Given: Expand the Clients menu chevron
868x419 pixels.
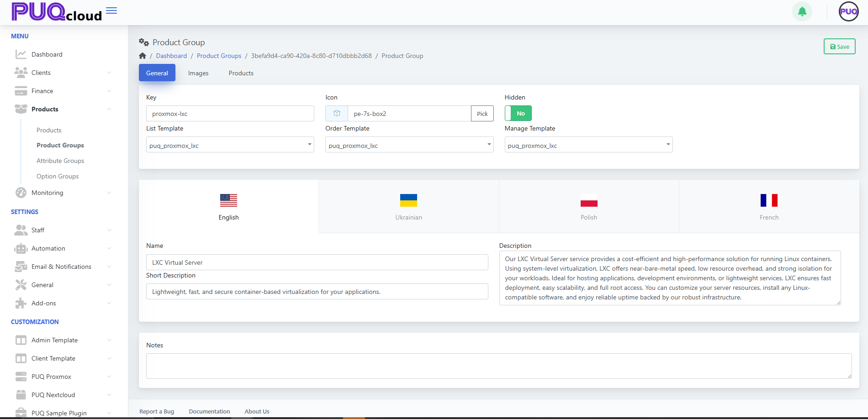Looking at the screenshot, I should [x=109, y=73].
